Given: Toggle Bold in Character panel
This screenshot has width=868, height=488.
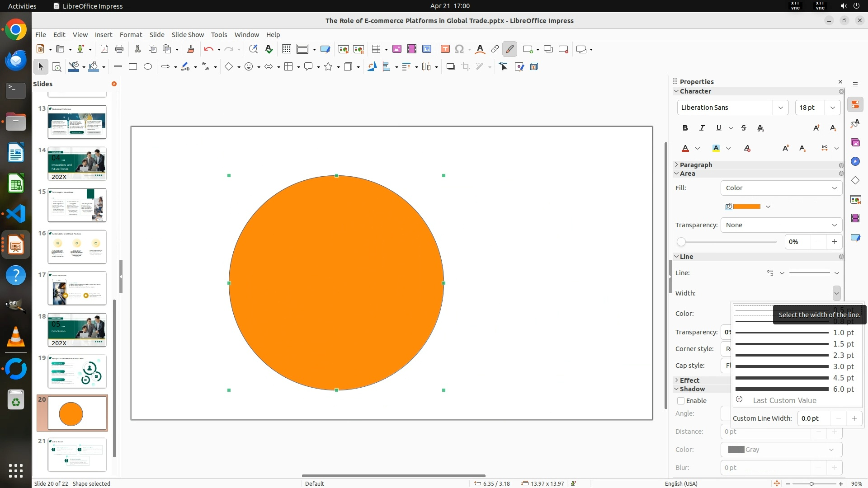Looking at the screenshot, I should click(x=685, y=128).
